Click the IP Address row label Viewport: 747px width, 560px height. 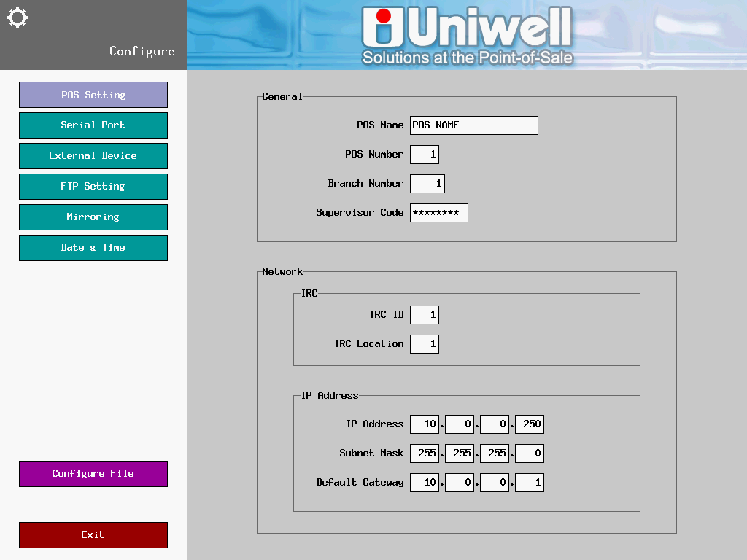click(x=375, y=424)
